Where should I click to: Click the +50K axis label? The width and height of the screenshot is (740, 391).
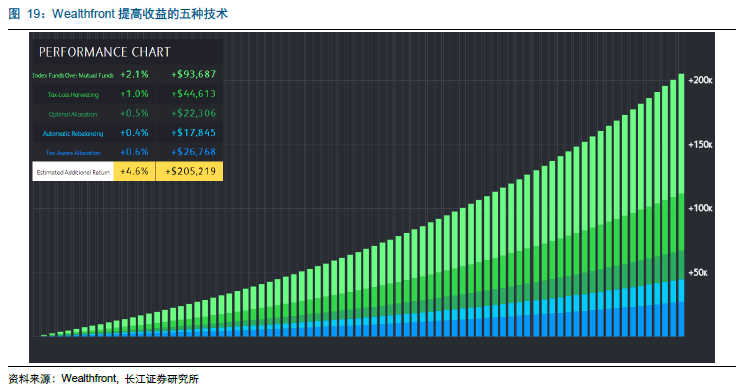click(698, 273)
